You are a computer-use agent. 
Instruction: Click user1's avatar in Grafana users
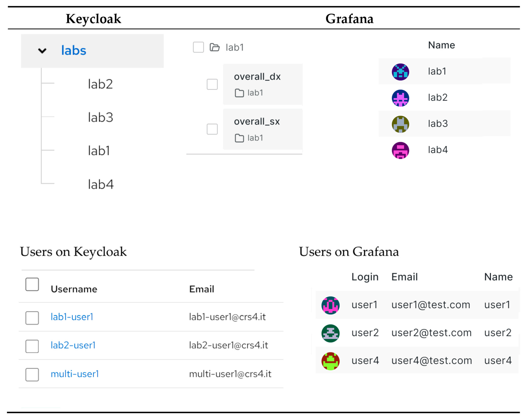pyautogui.click(x=330, y=305)
